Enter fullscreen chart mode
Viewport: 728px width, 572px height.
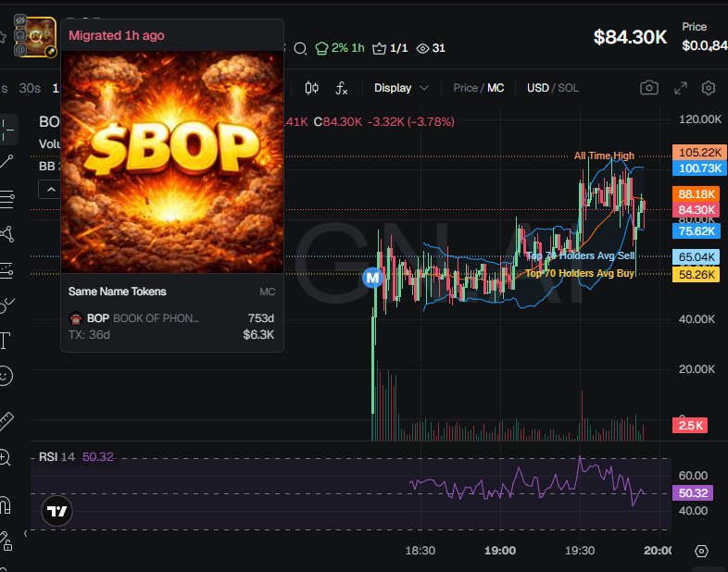[x=680, y=88]
